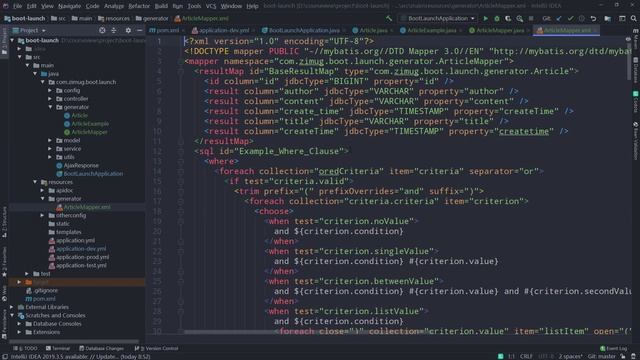
Task: Click the 2 spaces indent status entry
Action: [x=570, y=356]
